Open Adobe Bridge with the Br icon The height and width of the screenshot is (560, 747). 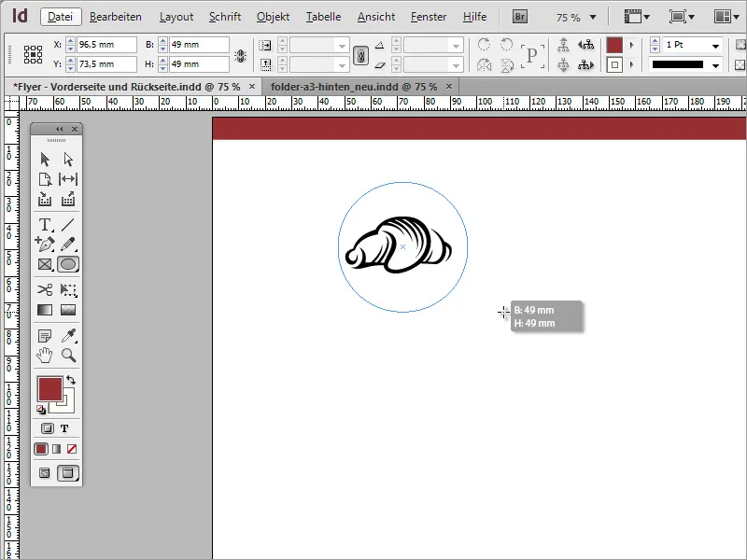coord(519,16)
